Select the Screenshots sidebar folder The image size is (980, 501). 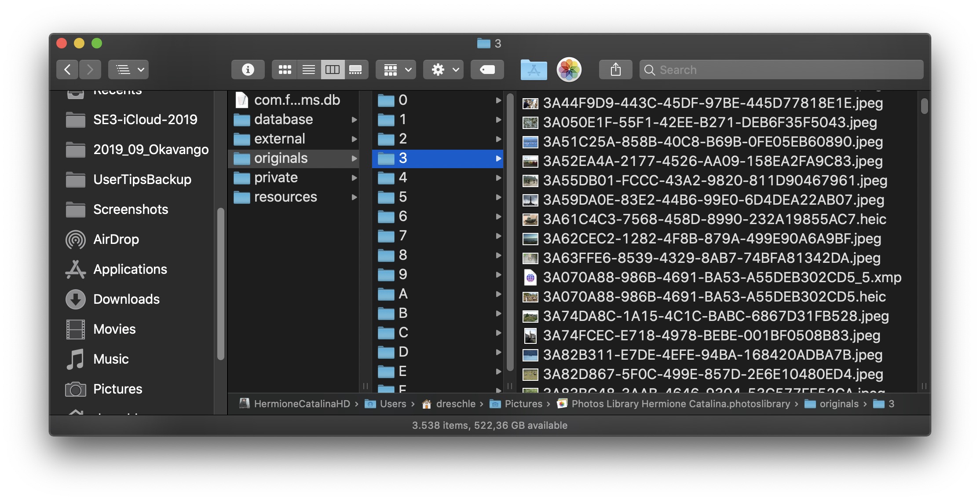point(130,210)
